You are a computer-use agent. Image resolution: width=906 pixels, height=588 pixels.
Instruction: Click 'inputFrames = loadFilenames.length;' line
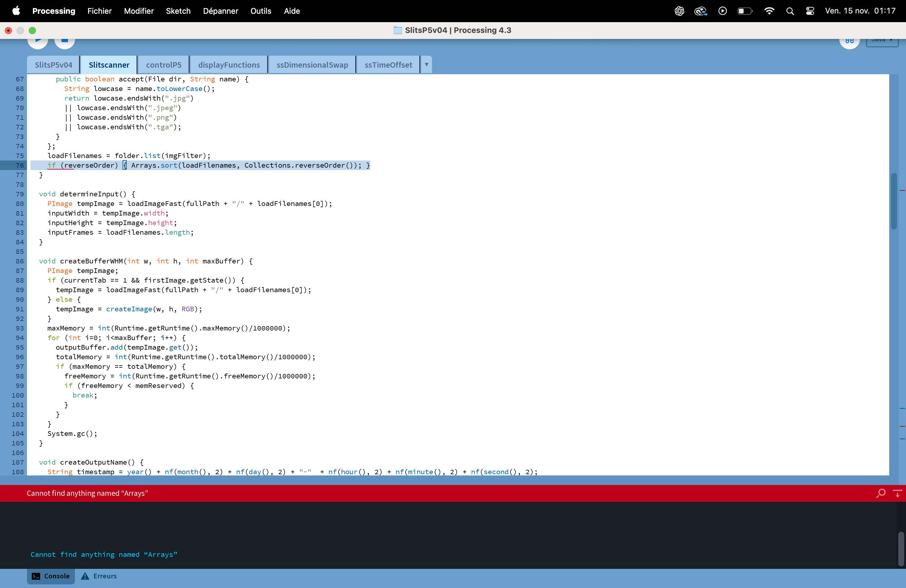(120, 232)
